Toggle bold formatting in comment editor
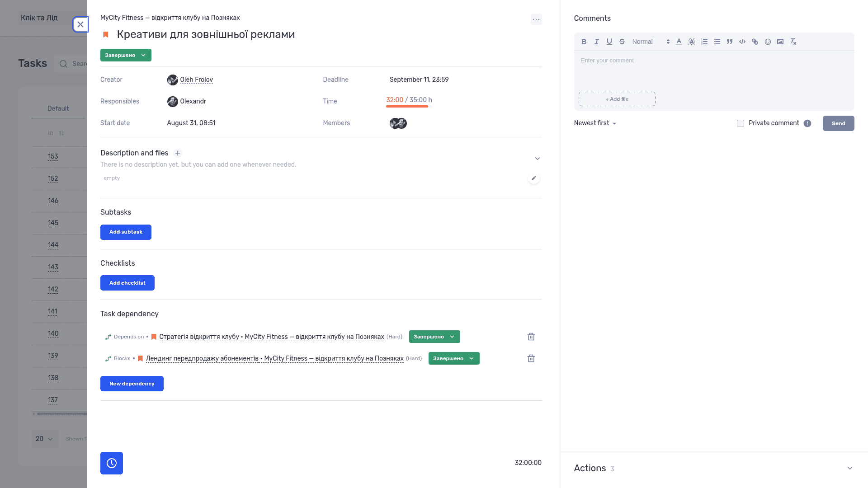This screenshot has height=488, width=868. (x=584, y=42)
